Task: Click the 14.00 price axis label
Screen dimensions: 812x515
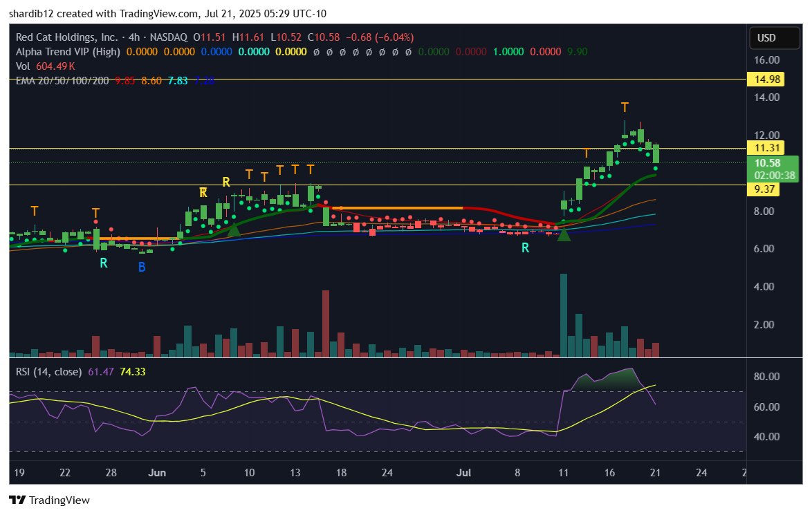Action: pyautogui.click(x=766, y=97)
